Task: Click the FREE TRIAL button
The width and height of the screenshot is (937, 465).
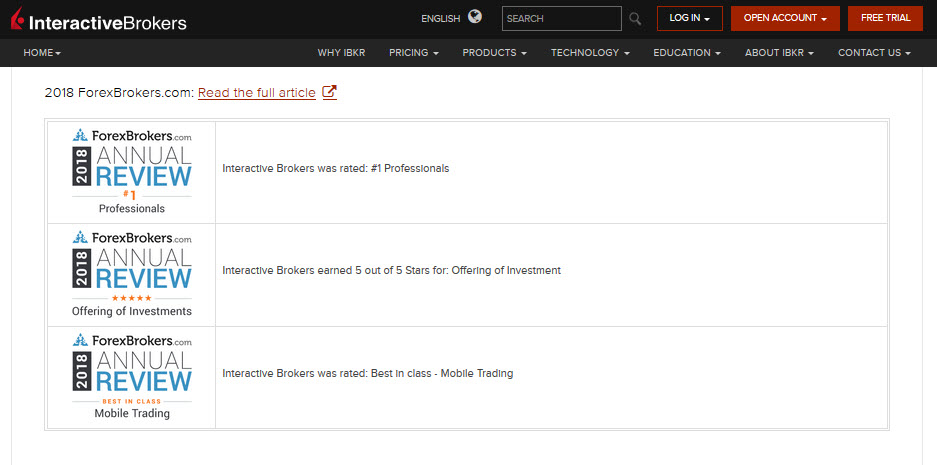Action: tap(885, 19)
